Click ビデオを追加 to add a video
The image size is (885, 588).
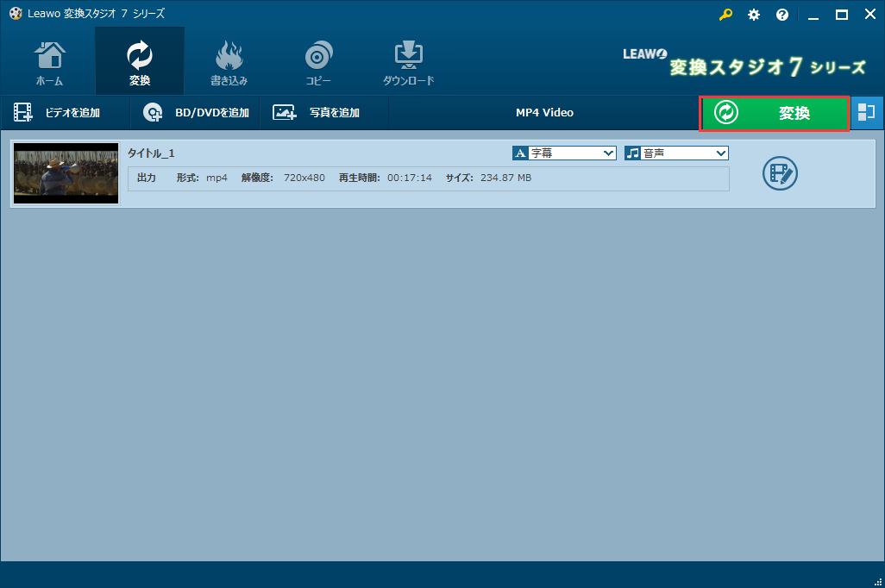[x=65, y=112]
